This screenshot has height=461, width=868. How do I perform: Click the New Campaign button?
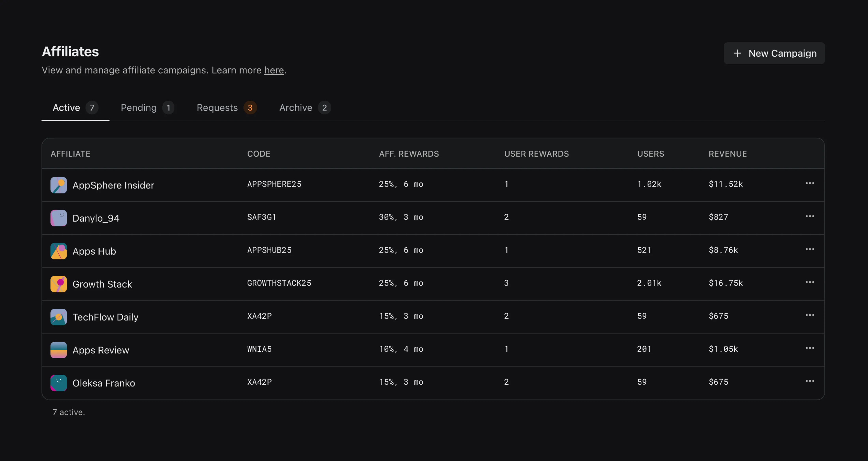point(774,53)
